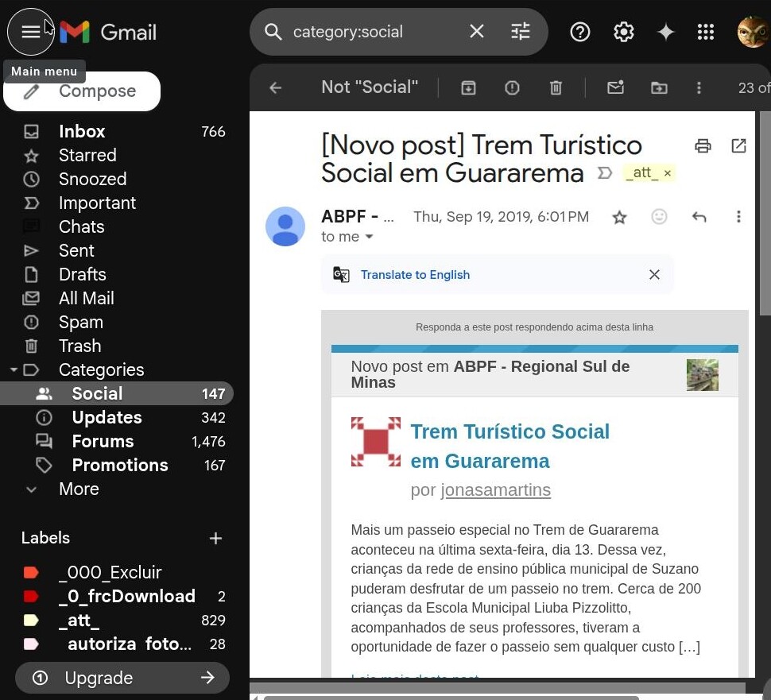Viewport: 771px width, 700px height.
Task: Mark the email as unread
Action: point(615,87)
